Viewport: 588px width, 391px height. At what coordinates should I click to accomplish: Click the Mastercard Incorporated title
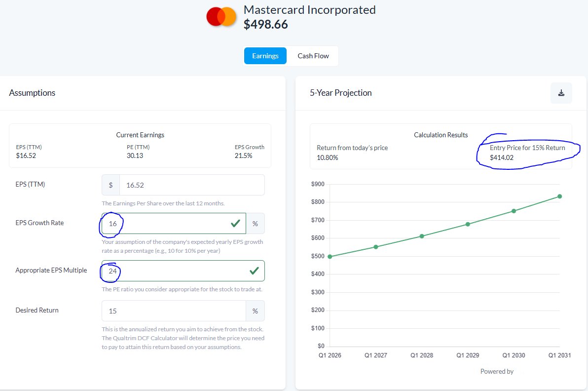click(x=310, y=10)
